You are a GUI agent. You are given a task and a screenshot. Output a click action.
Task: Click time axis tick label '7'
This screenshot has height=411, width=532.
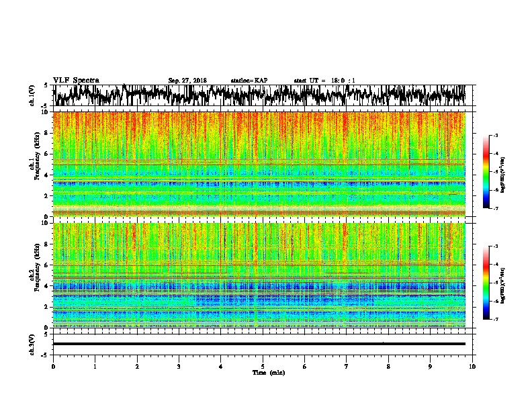[x=347, y=366]
